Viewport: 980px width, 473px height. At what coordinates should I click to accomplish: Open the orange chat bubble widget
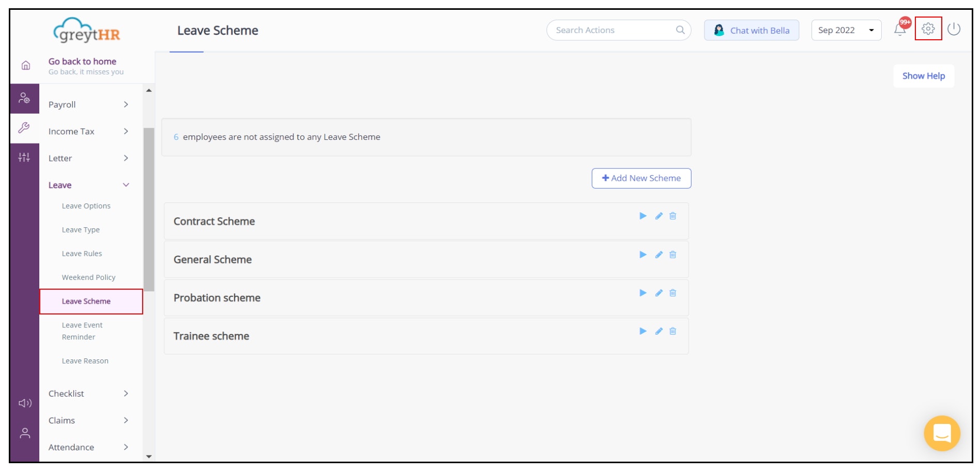942,433
